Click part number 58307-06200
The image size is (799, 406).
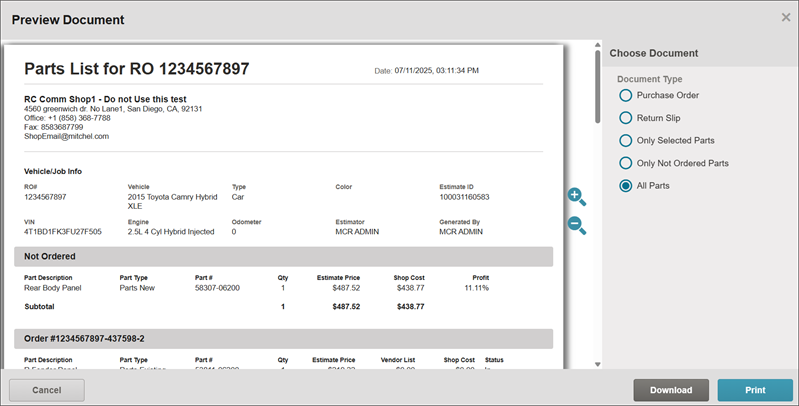[217, 288]
